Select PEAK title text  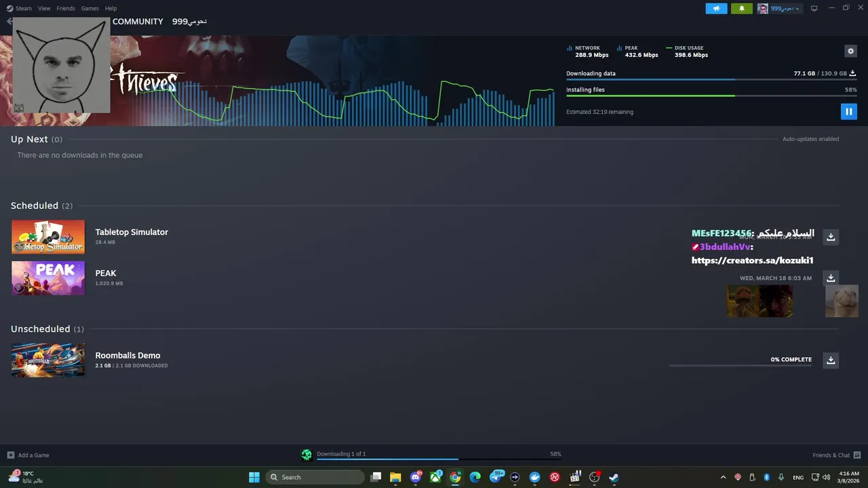point(106,273)
